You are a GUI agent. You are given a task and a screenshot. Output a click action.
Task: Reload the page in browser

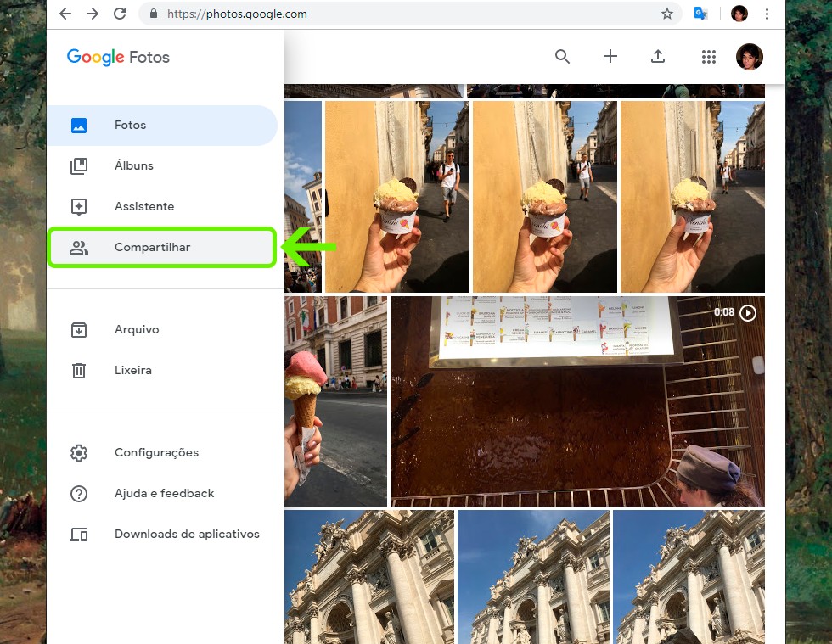click(x=120, y=14)
